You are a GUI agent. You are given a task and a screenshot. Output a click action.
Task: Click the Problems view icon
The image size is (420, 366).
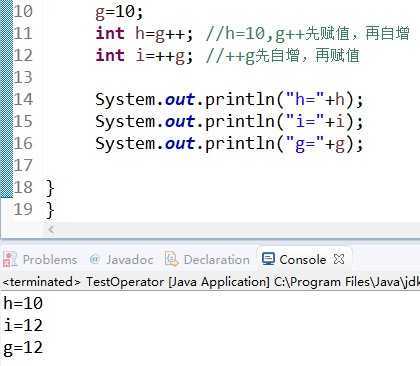[x=10, y=259]
